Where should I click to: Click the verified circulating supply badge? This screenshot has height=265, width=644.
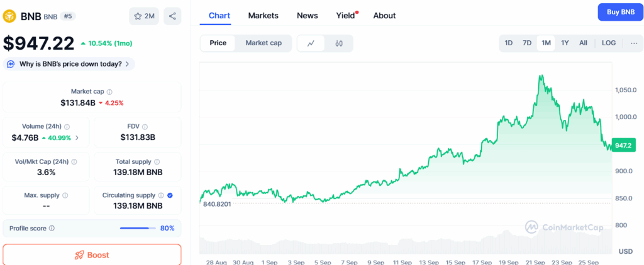click(x=170, y=195)
